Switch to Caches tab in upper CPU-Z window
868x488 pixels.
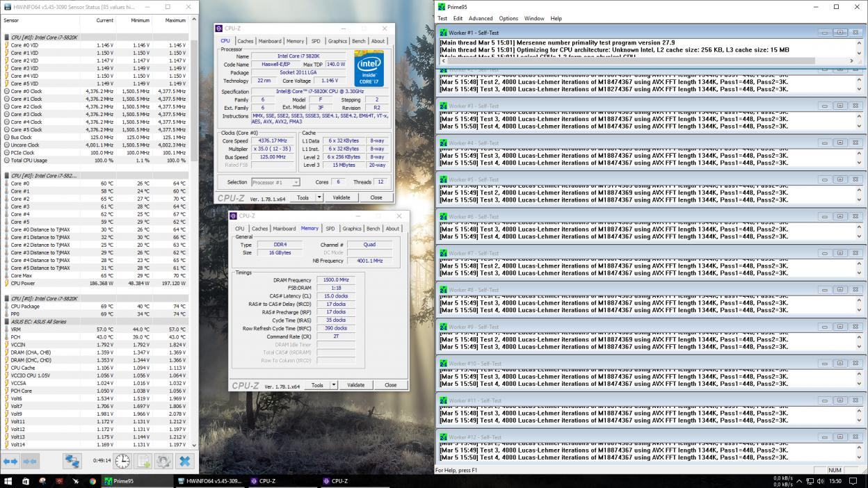click(246, 41)
